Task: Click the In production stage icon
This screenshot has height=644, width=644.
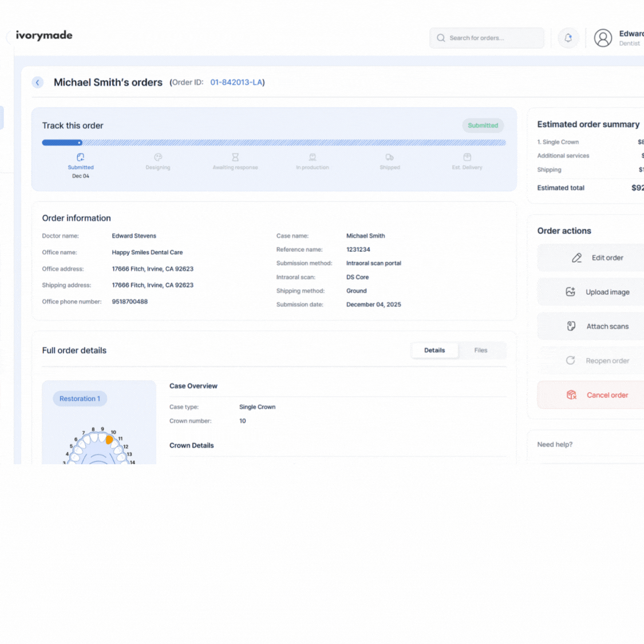Action: pyautogui.click(x=312, y=156)
